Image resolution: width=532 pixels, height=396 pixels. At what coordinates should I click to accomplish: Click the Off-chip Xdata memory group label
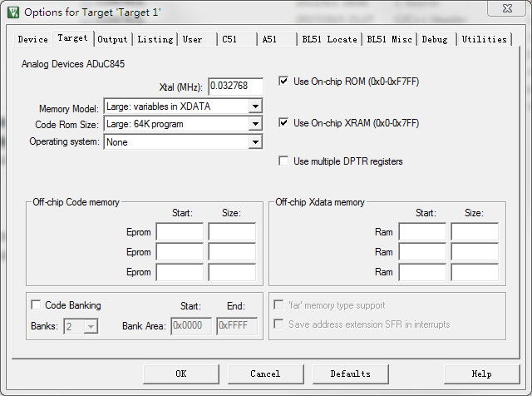320,202
